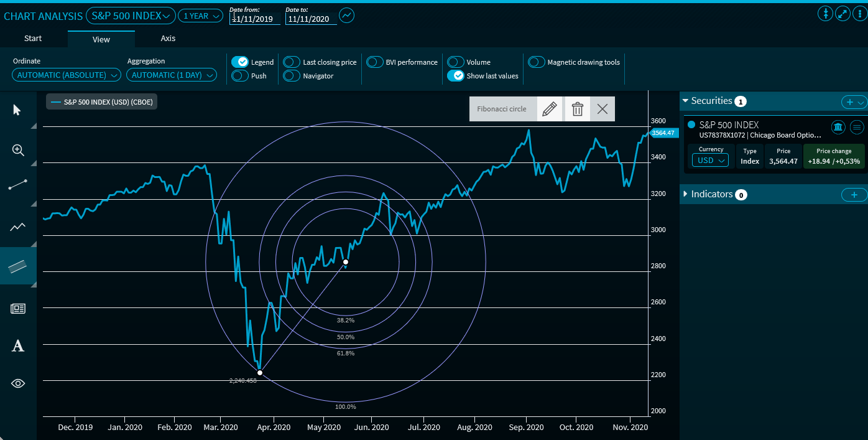Close the Fibonacci circle toolbar
868x440 pixels.
pyautogui.click(x=602, y=109)
